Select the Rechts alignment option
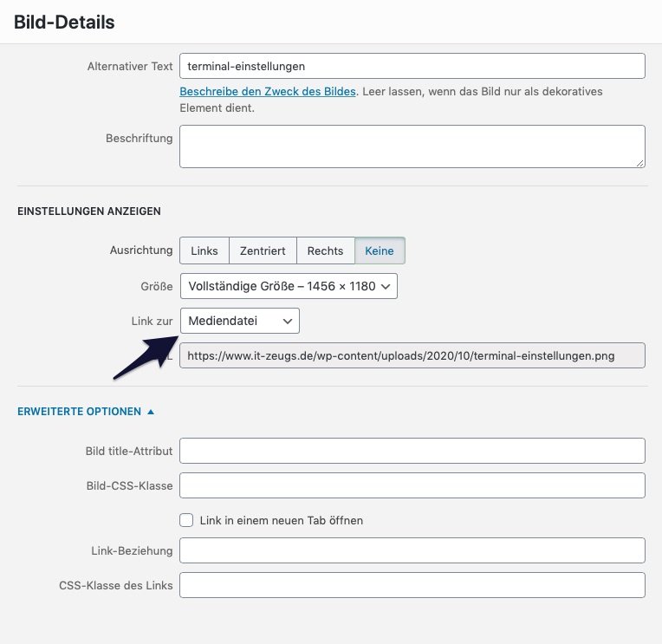The height and width of the screenshot is (644, 662). (325, 250)
